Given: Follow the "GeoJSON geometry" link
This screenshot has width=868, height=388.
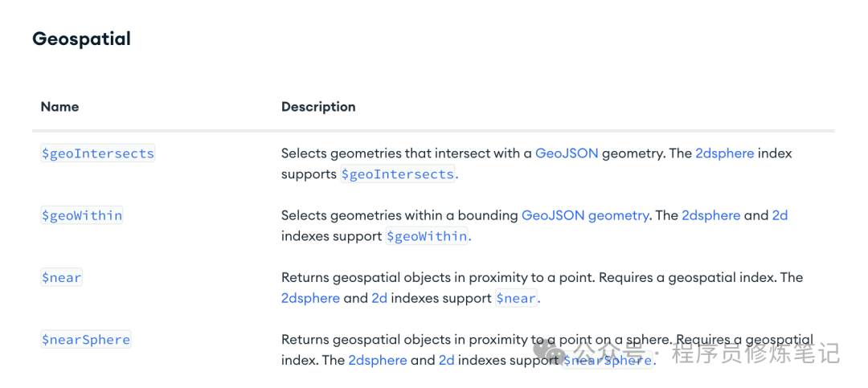Looking at the screenshot, I should [x=585, y=215].
